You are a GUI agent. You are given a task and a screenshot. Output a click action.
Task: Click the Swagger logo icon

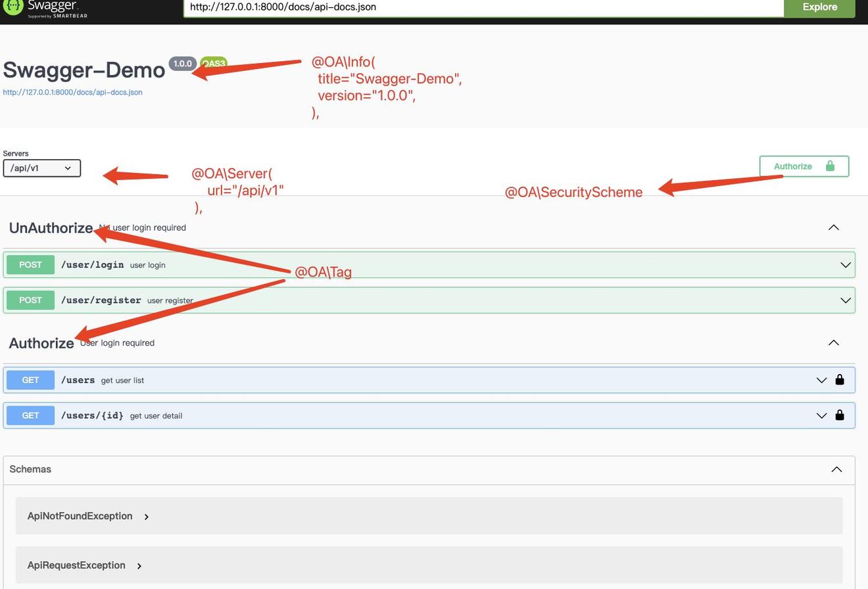[x=12, y=7]
